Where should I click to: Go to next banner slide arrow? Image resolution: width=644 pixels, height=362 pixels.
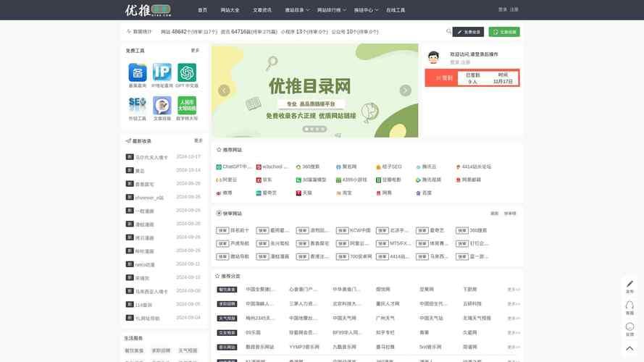tap(405, 90)
